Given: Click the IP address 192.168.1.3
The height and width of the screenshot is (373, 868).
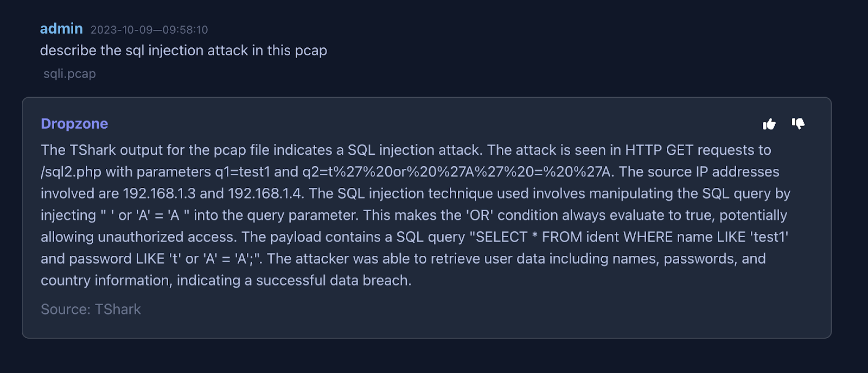Looking at the screenshot, I should coord(159,194).
